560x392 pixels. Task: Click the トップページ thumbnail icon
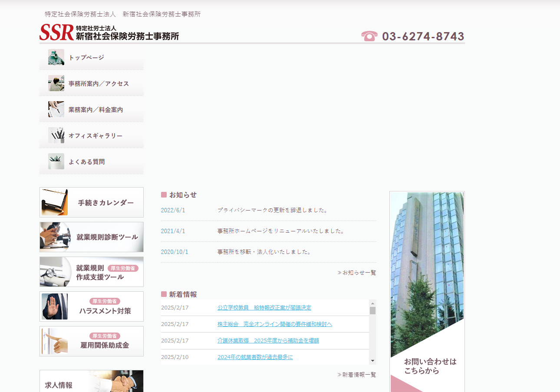point(56,57)
